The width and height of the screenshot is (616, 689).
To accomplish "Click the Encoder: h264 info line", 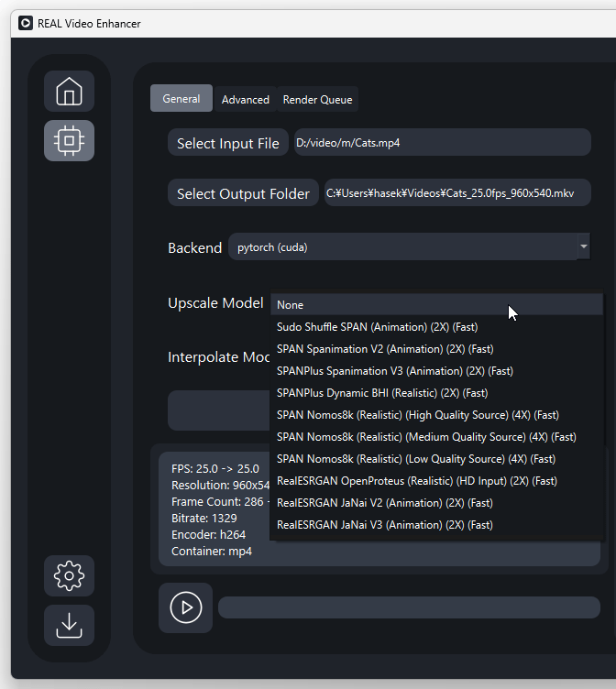I will [x=208, y=535].
